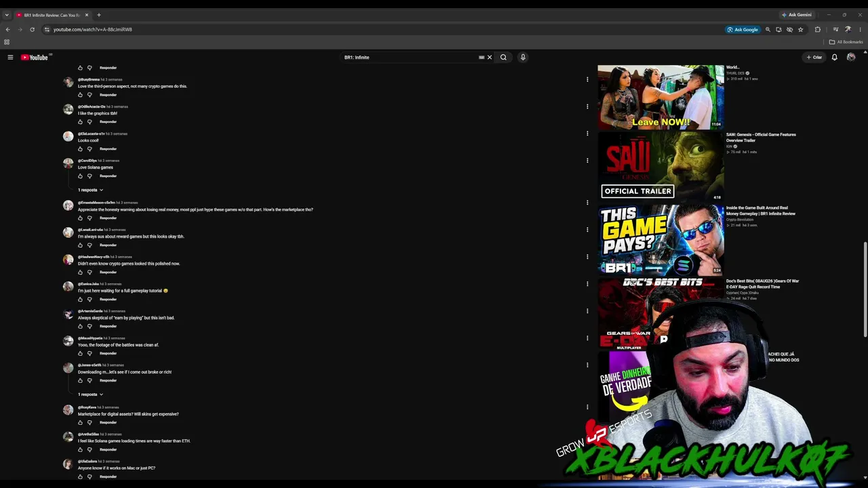Open the tab search dropdown arrow

pyautogui.click(x=7, y=15)
